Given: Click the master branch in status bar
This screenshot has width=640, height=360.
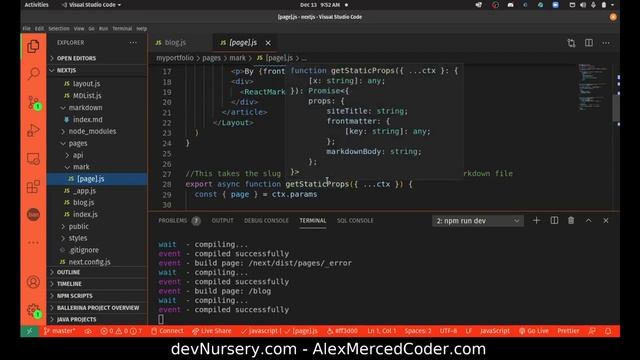Looking at the screenshot, I should (x=60, y=331).
